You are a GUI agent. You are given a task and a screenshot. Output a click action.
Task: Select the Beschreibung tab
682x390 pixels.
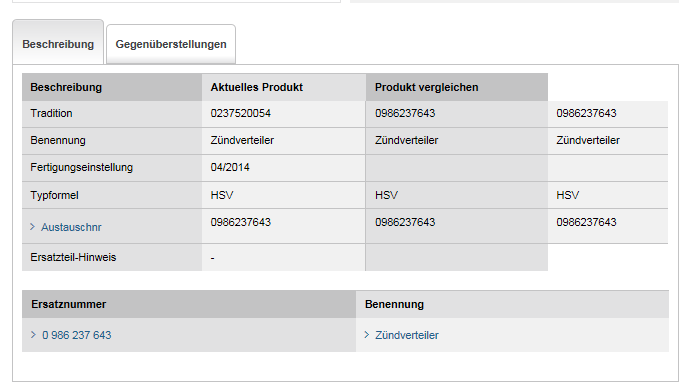tap(58, 44)
